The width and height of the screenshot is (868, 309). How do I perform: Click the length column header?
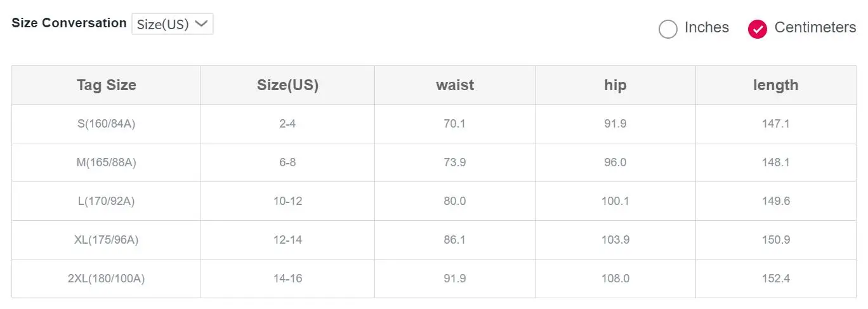click(x=776, y=85)
